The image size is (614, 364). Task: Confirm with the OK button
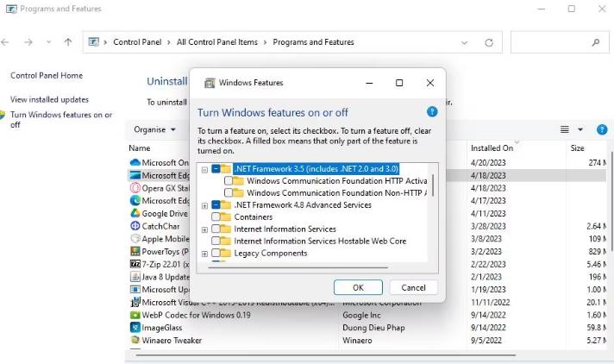358,287
